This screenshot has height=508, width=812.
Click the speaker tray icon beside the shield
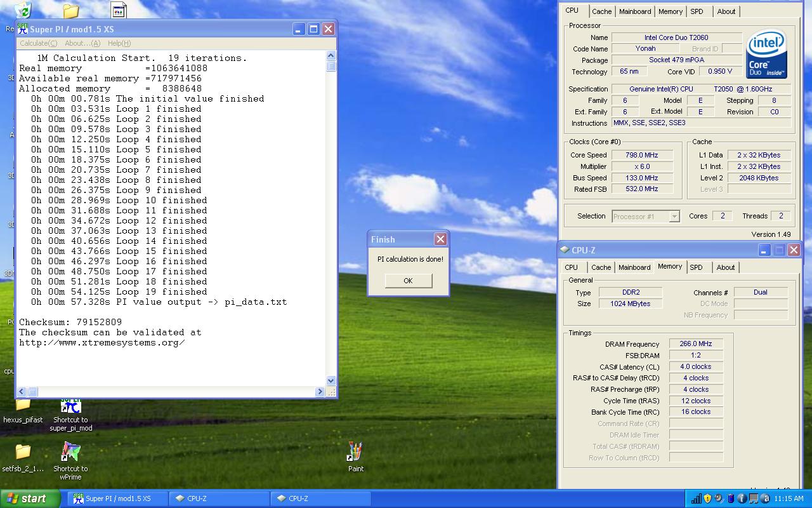click(719, 498)
